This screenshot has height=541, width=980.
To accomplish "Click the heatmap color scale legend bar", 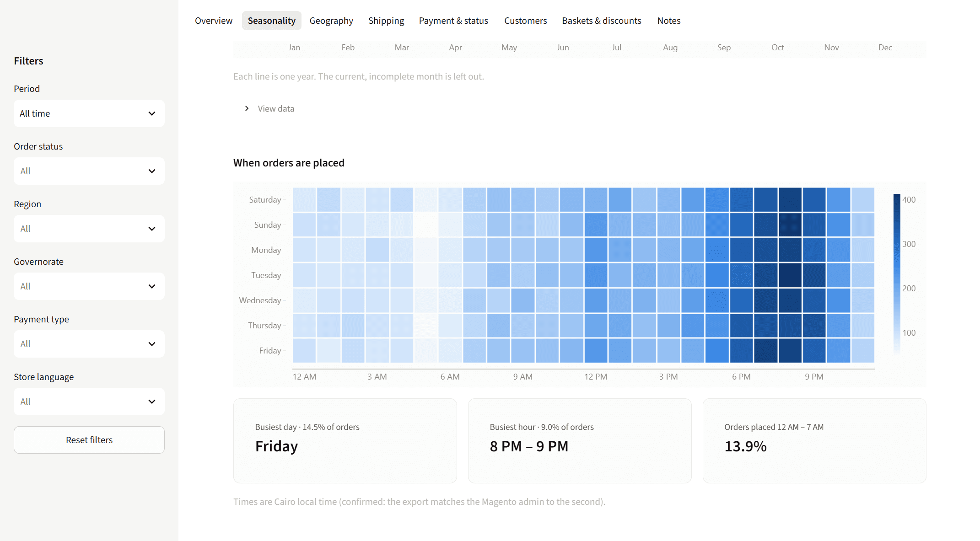I will pyautogui.click(x=897, y=275).
